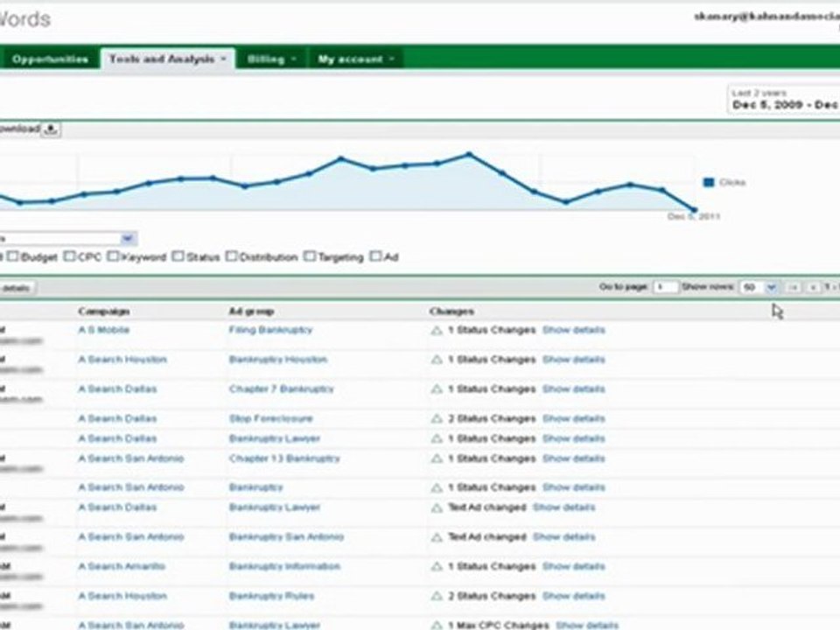Go to first page using pagination arrow

tap(794, 288)
